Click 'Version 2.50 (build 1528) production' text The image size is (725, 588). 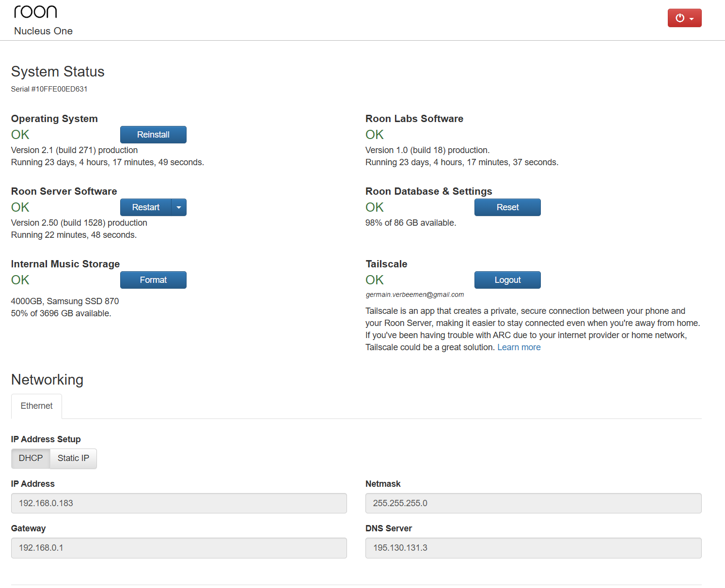(x=79, y=223)
